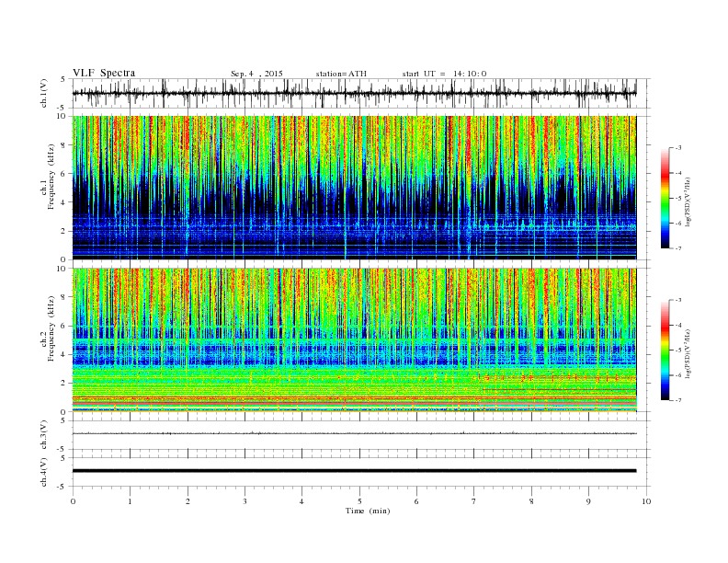Click time axis tick label "9"
The width and height of the screenshot is (728, 563).
click(588, 501)
